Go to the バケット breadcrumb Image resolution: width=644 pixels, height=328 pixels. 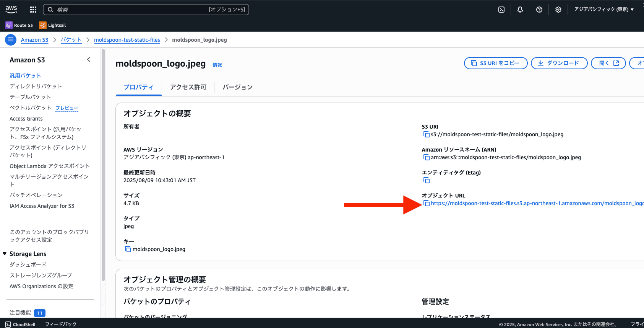tap(71, 40)
